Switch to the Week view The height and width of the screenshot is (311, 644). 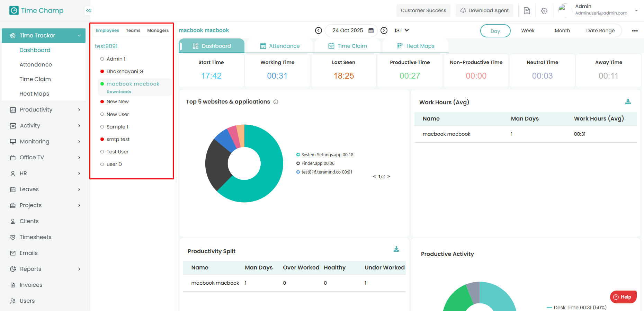[528, 30]
